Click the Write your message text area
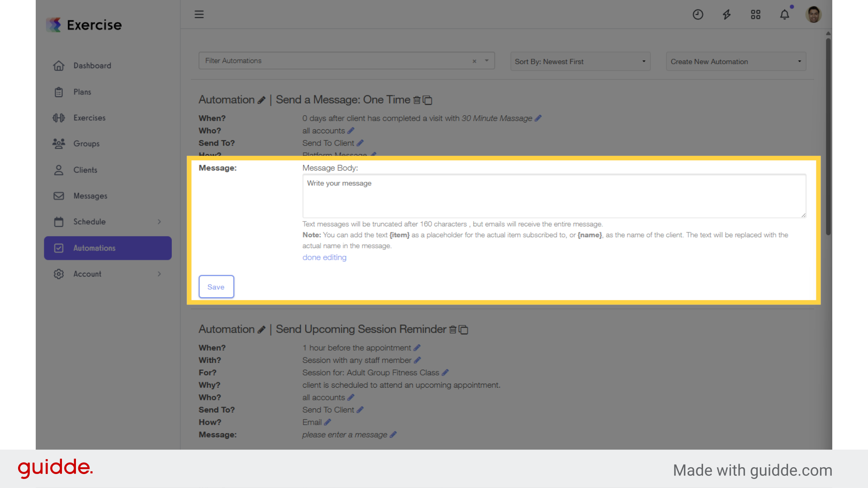Viewport: 868px width, 488px height. [554, 196]
